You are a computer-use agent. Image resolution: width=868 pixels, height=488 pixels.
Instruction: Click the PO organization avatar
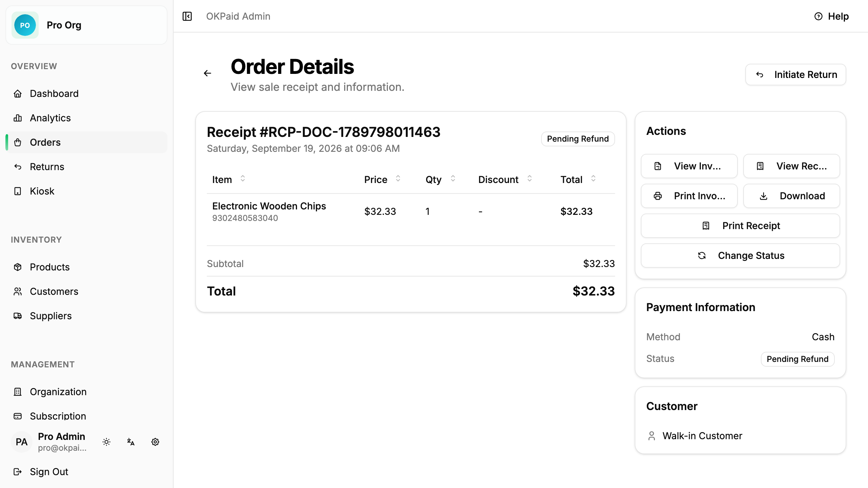click(x=25, y=25)
